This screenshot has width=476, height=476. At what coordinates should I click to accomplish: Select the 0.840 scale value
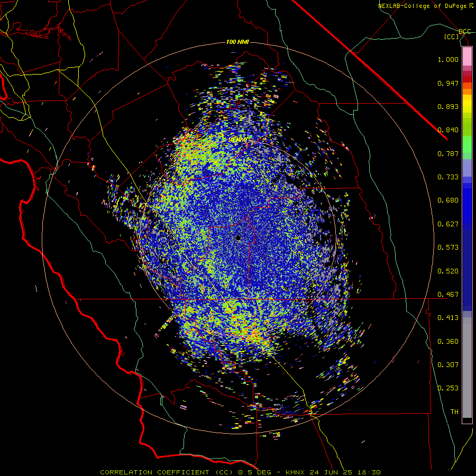[x=448, y=130]
